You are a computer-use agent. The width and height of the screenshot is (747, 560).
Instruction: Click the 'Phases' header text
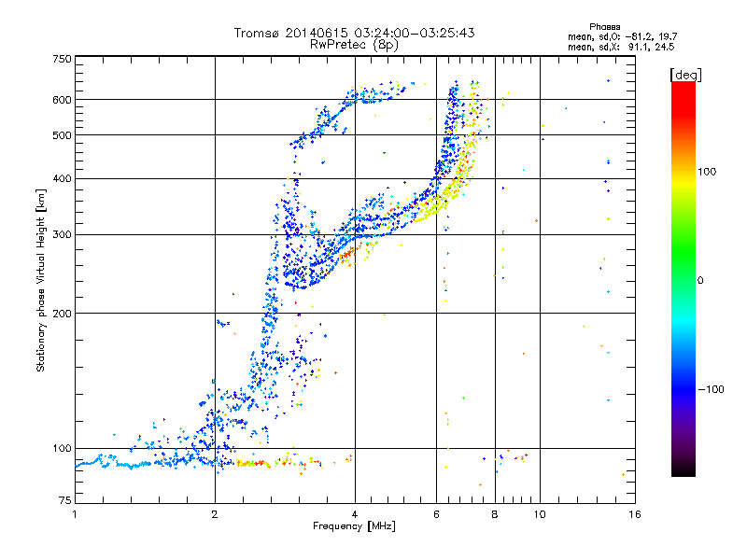[x=604, y=27]
